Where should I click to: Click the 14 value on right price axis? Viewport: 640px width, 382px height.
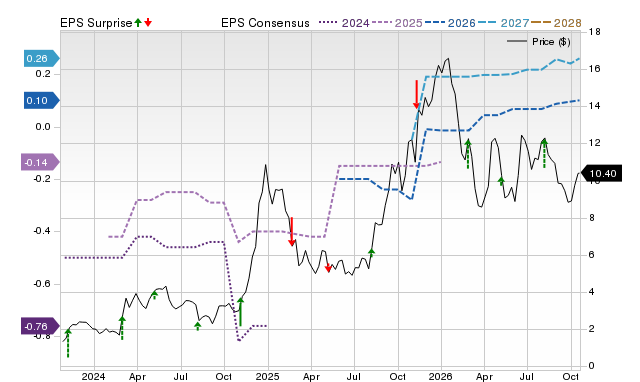[x=595, y=106]
